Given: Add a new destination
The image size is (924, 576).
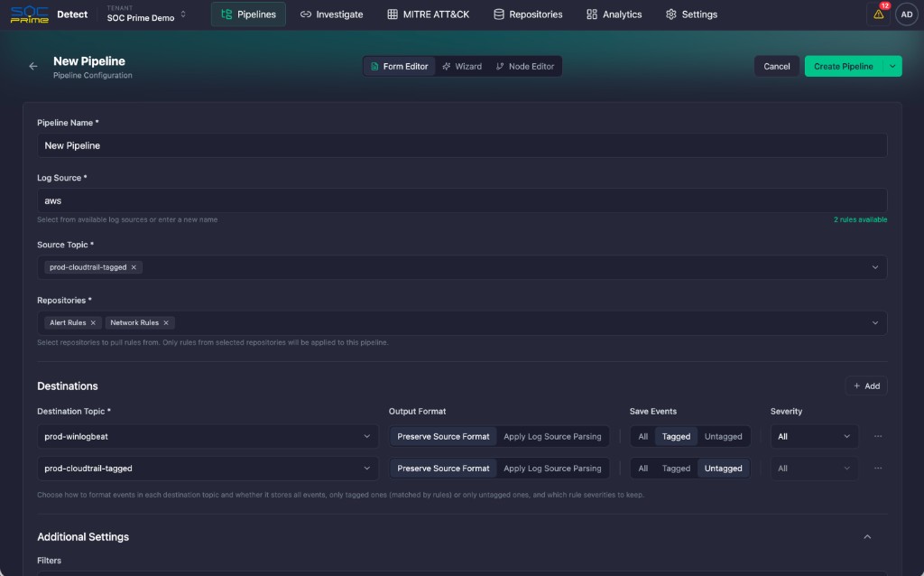Looking at the screenshot, I should point(866,386).
